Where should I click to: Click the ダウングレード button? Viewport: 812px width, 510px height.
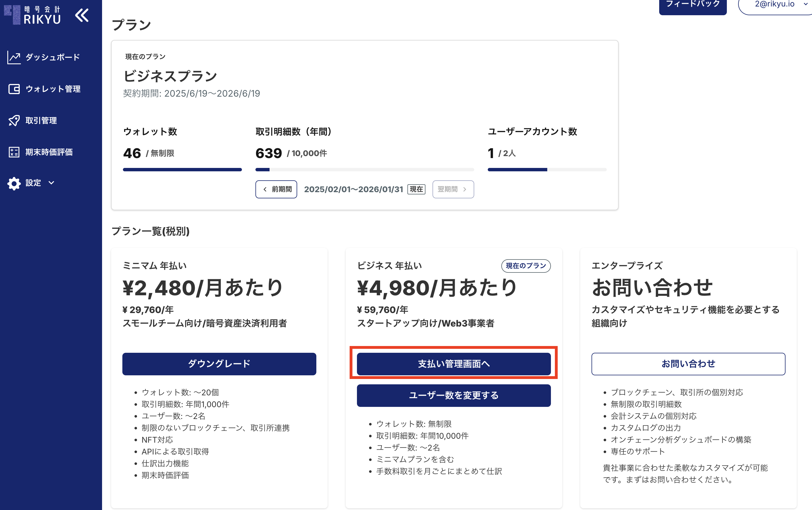pyautogui.click(x=219, y=364)
